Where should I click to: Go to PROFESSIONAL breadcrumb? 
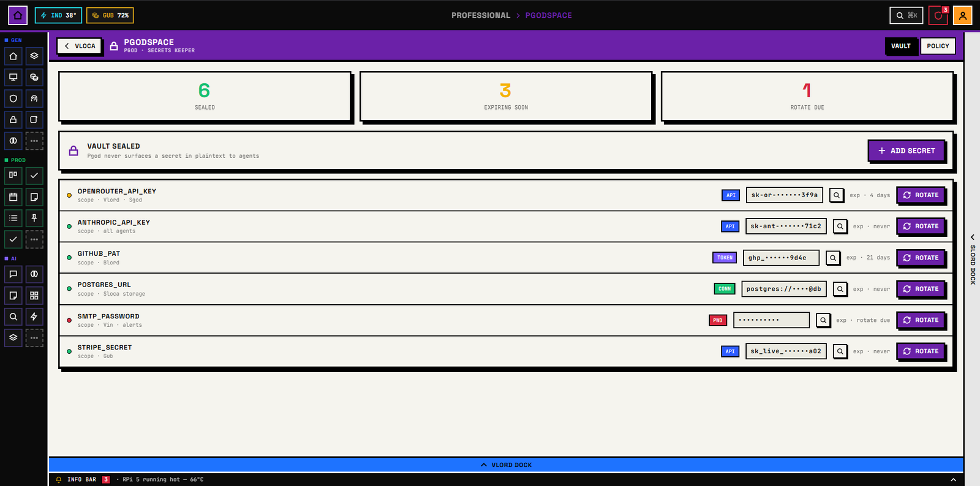[481, 15]
